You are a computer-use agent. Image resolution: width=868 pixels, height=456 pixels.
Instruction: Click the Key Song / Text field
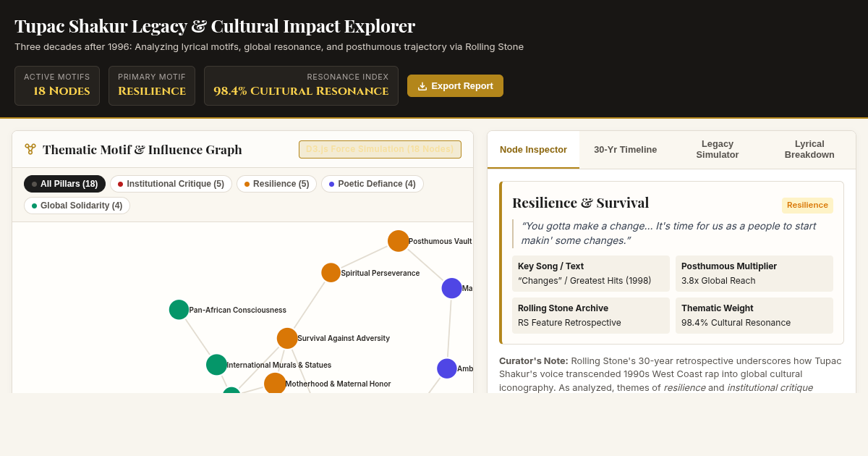point(591,274)
